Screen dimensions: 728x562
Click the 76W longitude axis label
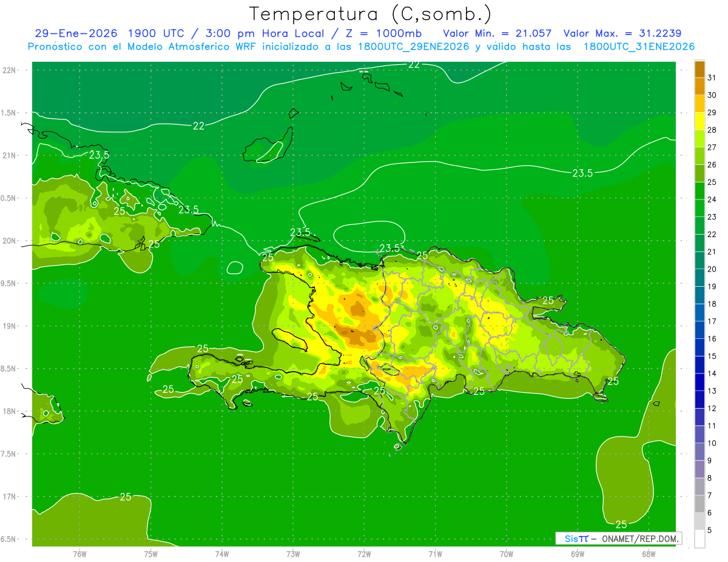pyautogui.click(x=79, y=554)
